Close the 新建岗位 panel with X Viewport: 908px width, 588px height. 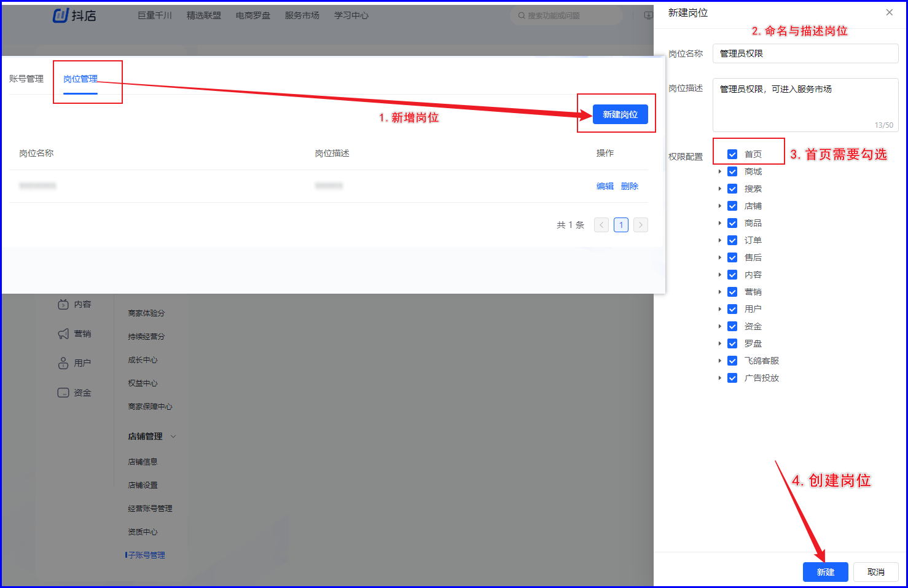[x=889, y=12]
